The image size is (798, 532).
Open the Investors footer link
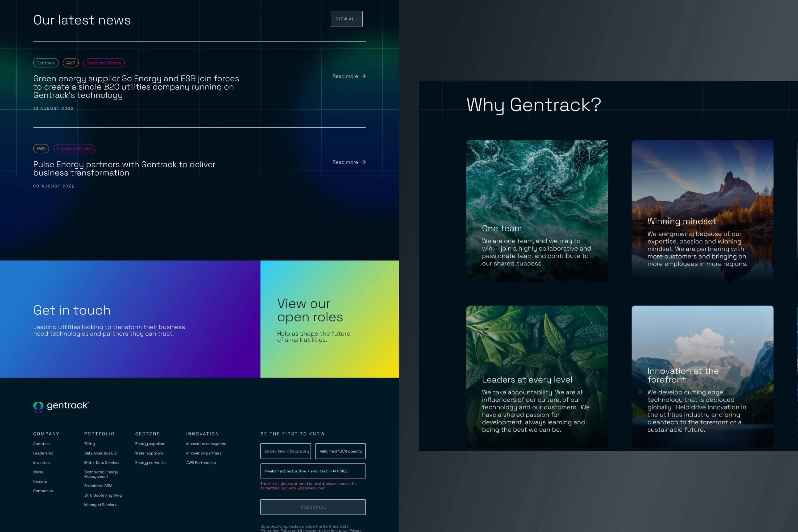tap(41, 463)
